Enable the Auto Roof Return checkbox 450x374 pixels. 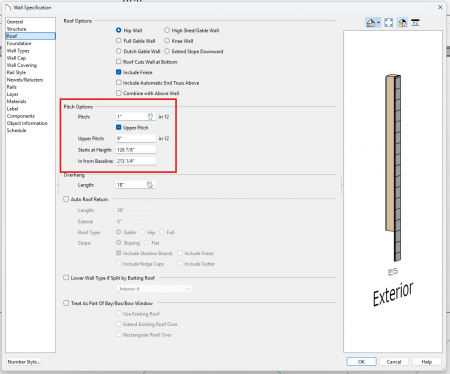click(66, 199)
